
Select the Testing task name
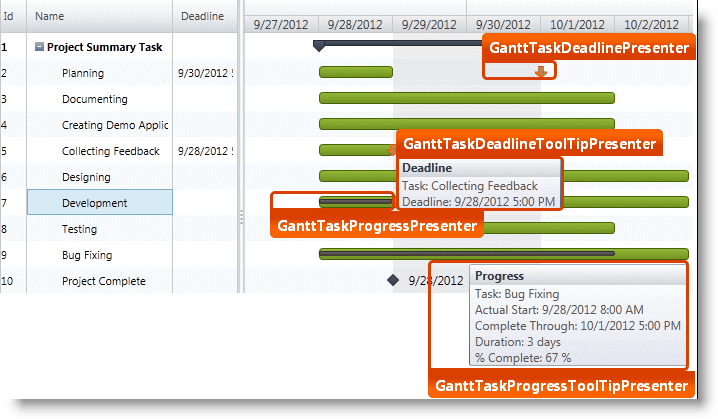(80, 229)
